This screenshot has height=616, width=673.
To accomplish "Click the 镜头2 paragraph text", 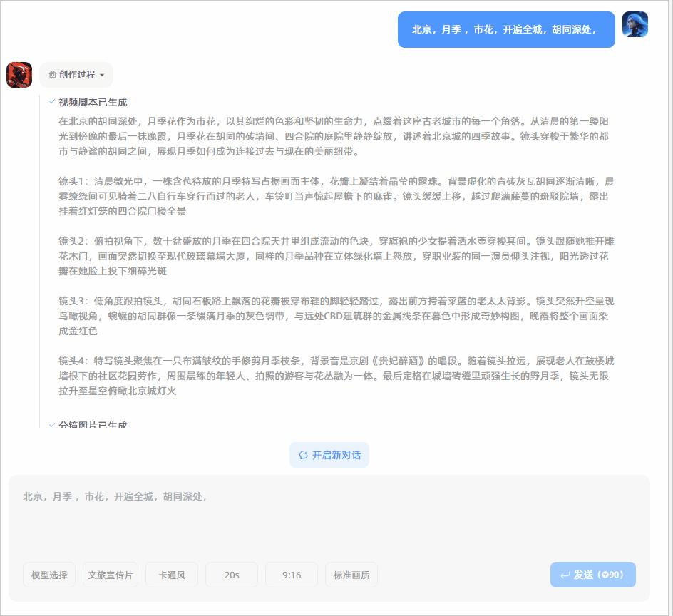I will pos(336,256).
